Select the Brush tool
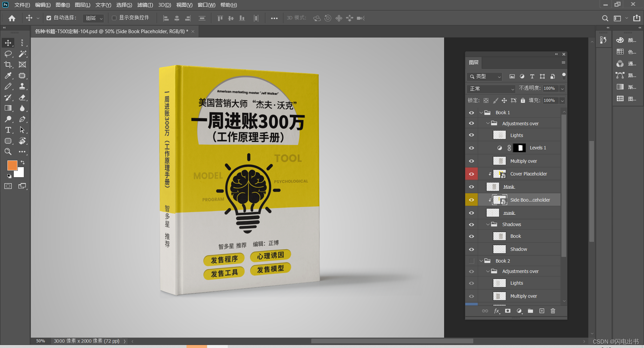 coord(8,86)
